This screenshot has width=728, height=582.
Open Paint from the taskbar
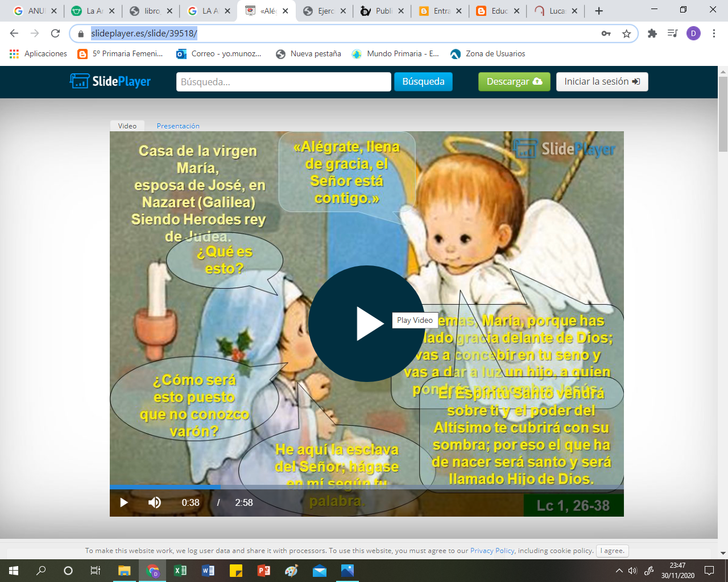pos(292,571)
